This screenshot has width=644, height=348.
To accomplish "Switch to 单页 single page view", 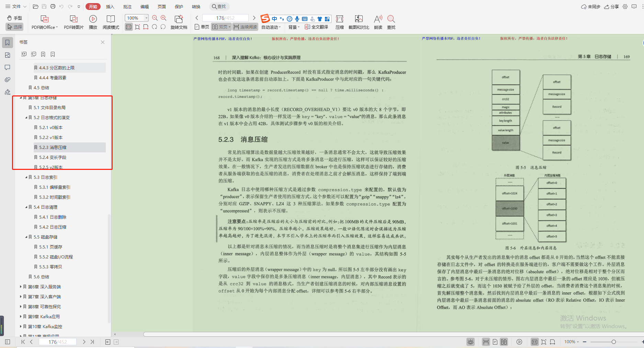I will click(202, 27).
